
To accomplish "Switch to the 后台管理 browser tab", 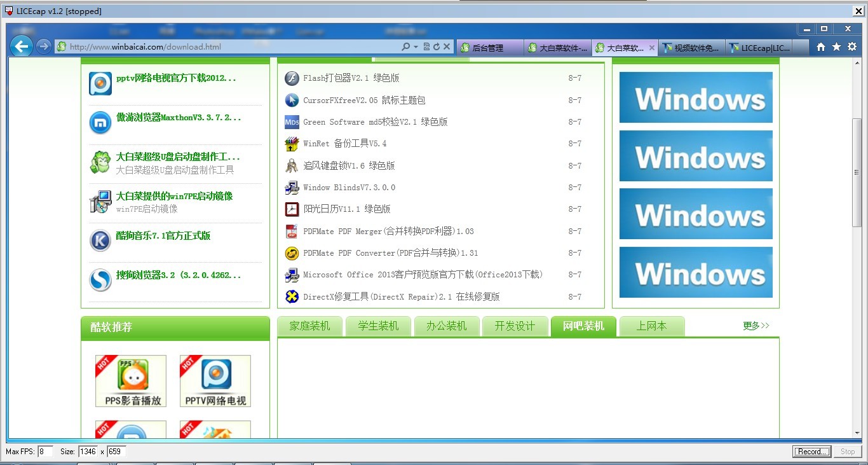I will coord(488,48).
